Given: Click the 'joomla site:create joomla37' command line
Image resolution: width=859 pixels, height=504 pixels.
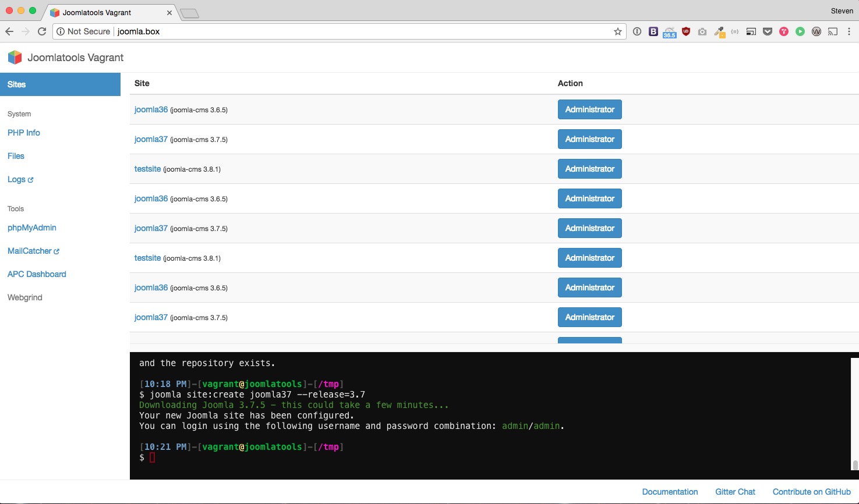Looking at the screenshot, I should (252, 395).
